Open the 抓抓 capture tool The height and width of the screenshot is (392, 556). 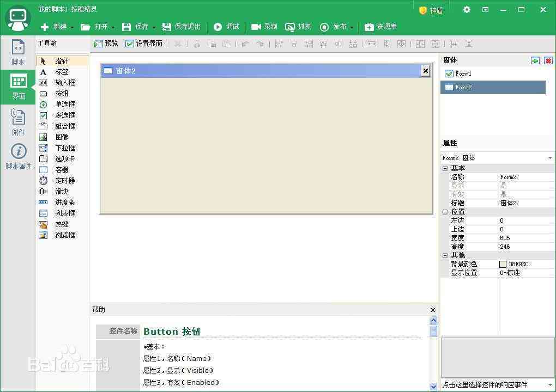(298, 27)
